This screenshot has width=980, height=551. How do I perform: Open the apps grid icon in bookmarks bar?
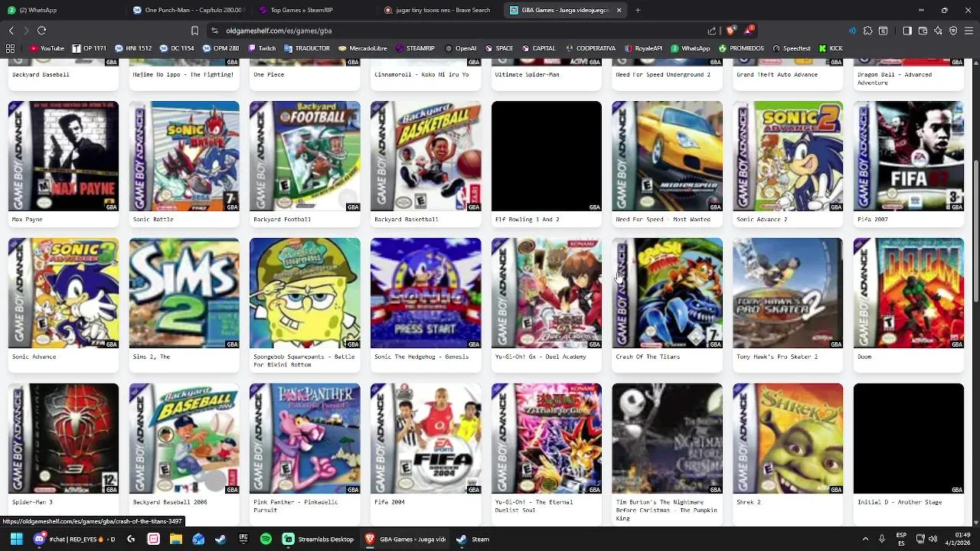[x=10, y=48]
